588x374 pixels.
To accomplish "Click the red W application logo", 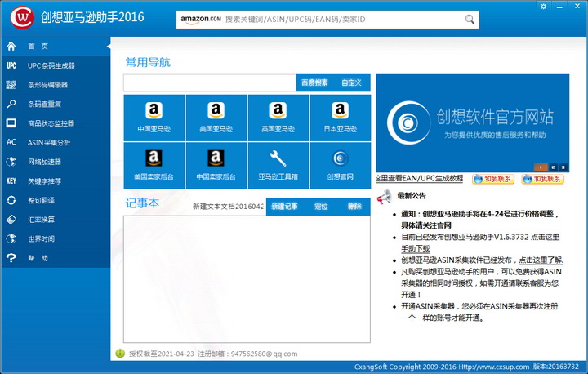I will point(23,17).
